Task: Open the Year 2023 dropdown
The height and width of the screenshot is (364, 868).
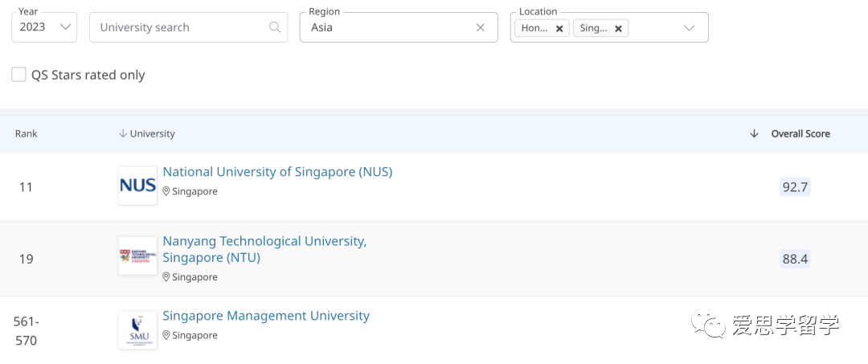Action: 44,27
